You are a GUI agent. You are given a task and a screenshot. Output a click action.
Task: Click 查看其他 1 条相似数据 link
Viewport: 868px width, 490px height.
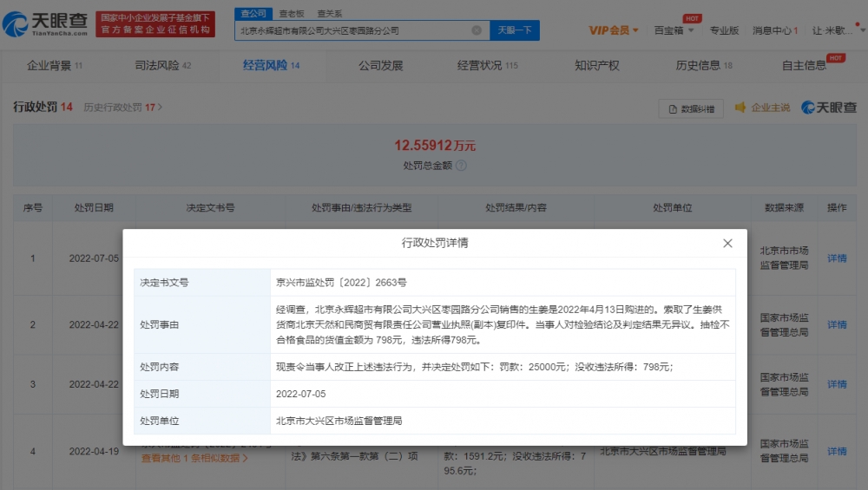(194, 459)
